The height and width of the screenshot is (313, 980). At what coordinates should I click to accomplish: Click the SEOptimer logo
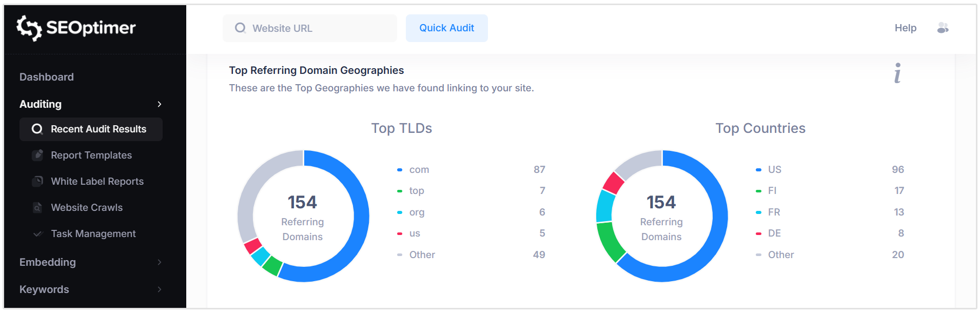point(76,28)
